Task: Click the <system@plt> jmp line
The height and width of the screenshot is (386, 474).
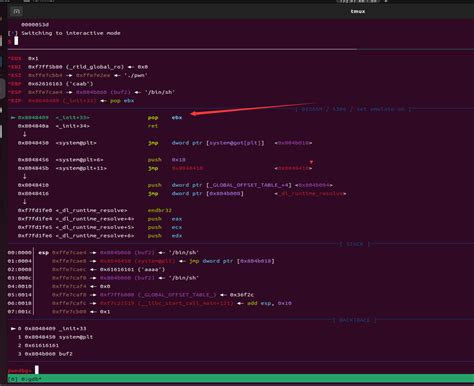Action: click(x=165, y=143)
